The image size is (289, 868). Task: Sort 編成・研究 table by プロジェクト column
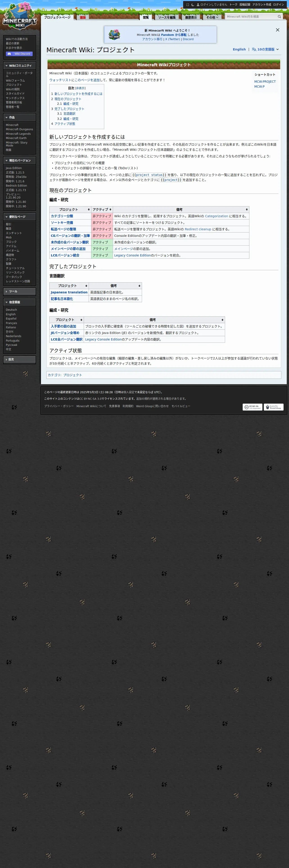tap(70, 210)
